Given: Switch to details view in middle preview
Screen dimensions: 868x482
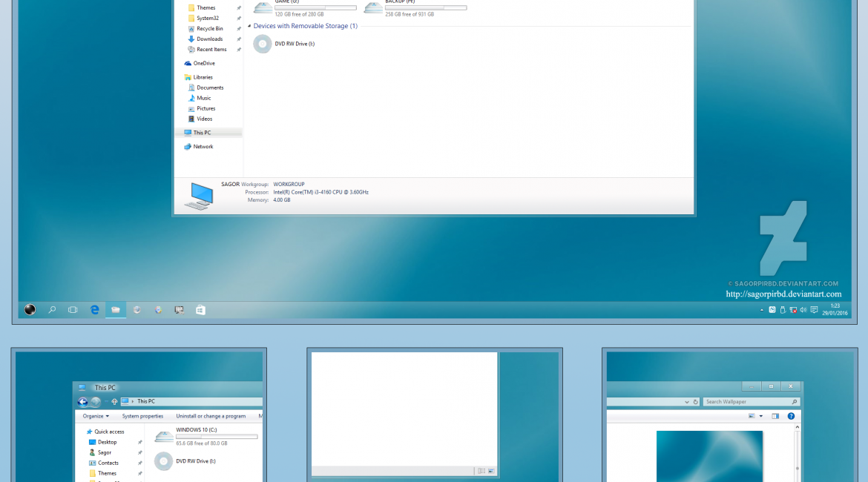Looking at the screenshot, I should [481, 471].
